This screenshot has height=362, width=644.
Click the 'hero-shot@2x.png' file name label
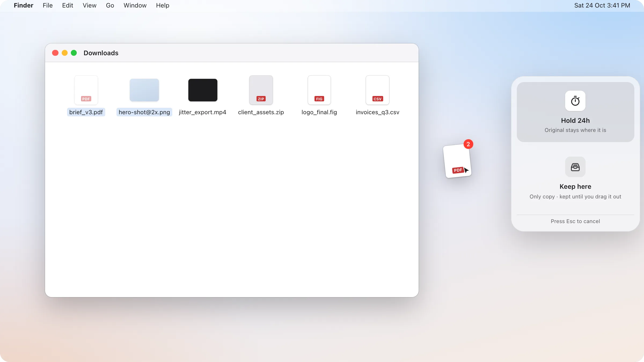pyautogui.click(x=144, y=112)
